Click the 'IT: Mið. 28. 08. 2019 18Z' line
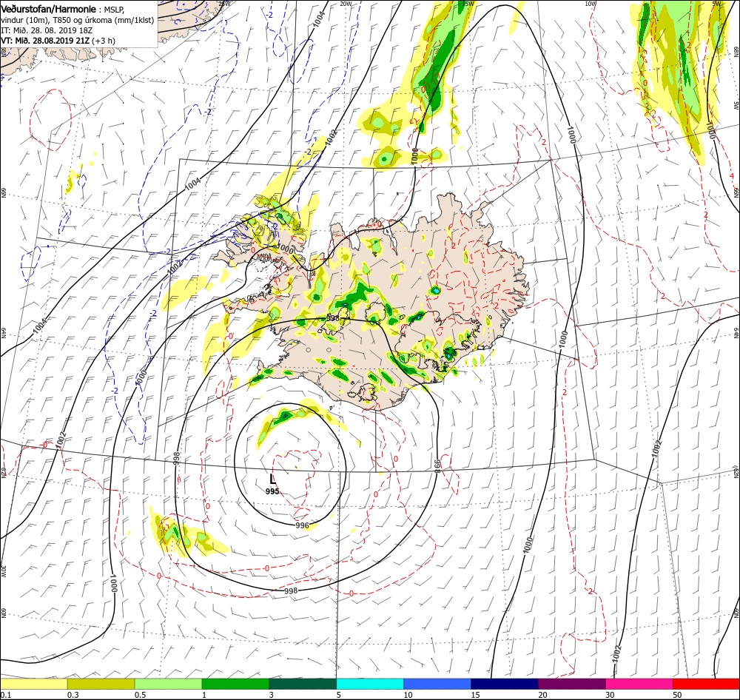This screenshot has height=700, width=740. pos(47,30)
